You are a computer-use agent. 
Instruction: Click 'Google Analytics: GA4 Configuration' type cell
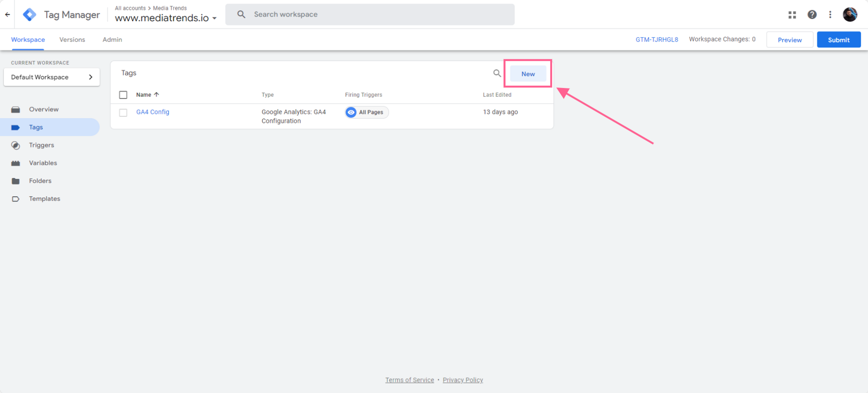click(294, 116)
